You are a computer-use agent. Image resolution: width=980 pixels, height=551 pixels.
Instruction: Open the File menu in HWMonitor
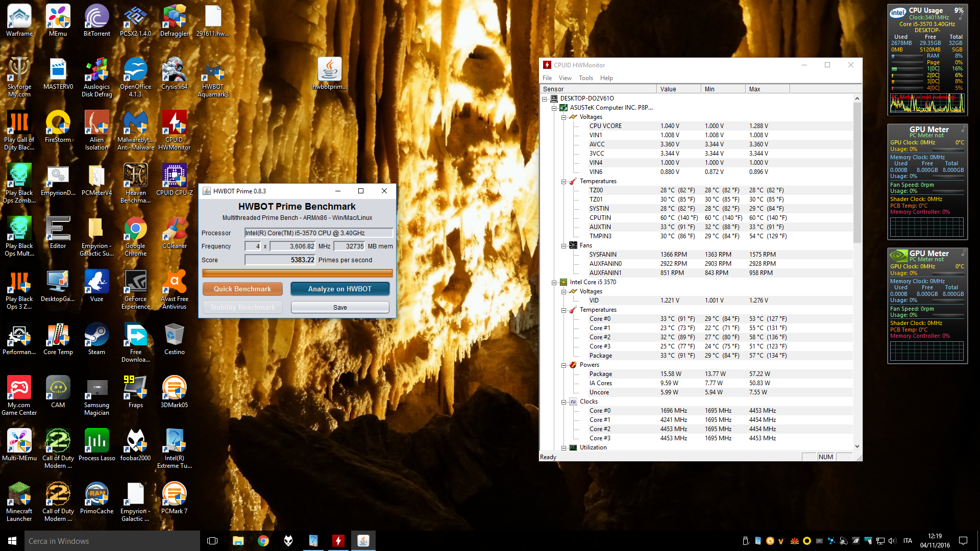pos(547,78)
